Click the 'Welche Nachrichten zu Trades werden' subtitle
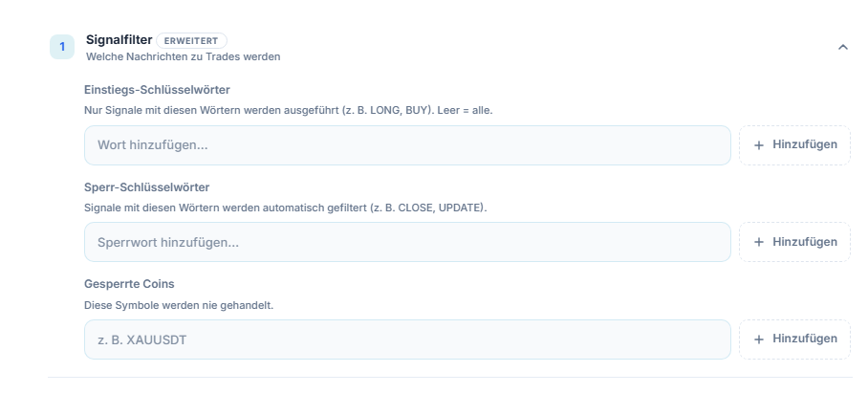The width and height of the screenshot is (868, 394). pos(184,56)
